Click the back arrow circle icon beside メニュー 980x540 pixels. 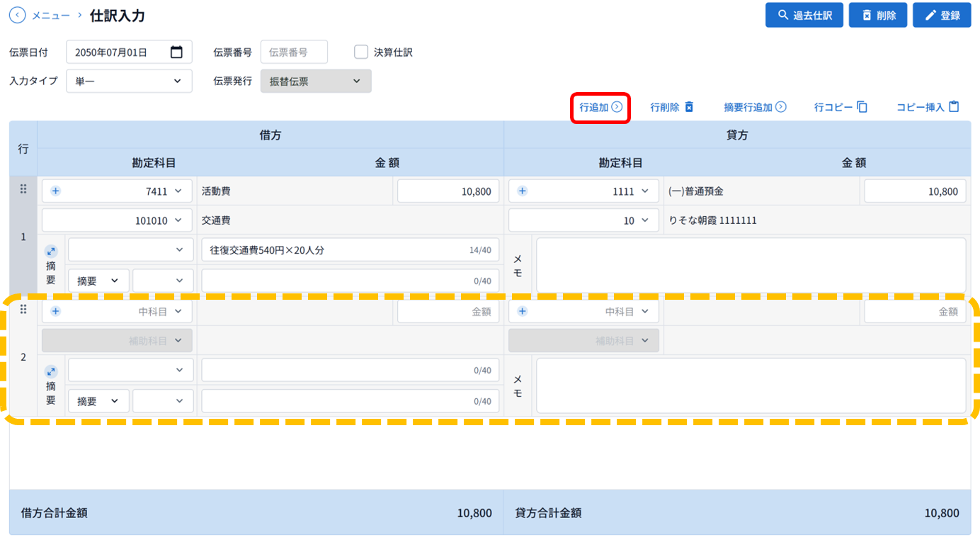(x=17, y=15)
